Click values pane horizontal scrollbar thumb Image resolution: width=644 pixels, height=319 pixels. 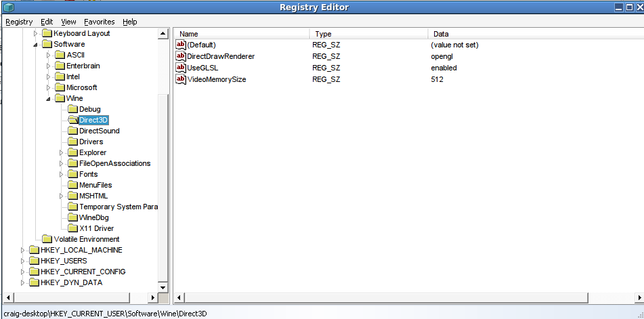(387, 297)
